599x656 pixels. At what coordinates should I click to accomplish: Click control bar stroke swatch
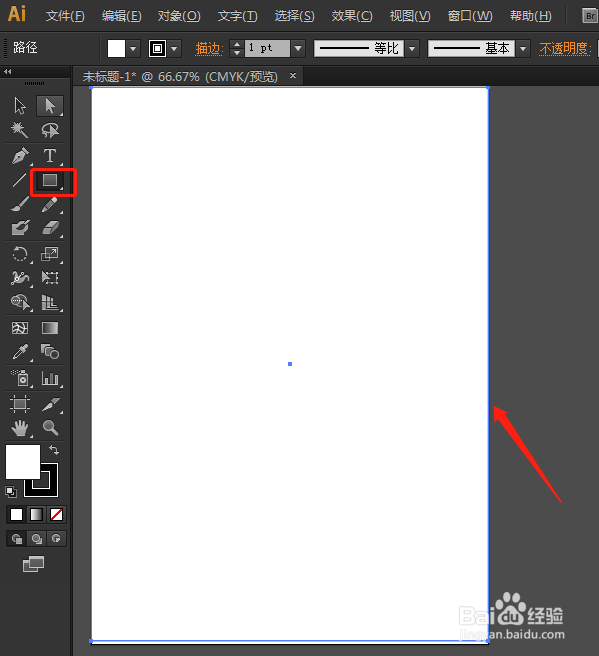[157, 49]
